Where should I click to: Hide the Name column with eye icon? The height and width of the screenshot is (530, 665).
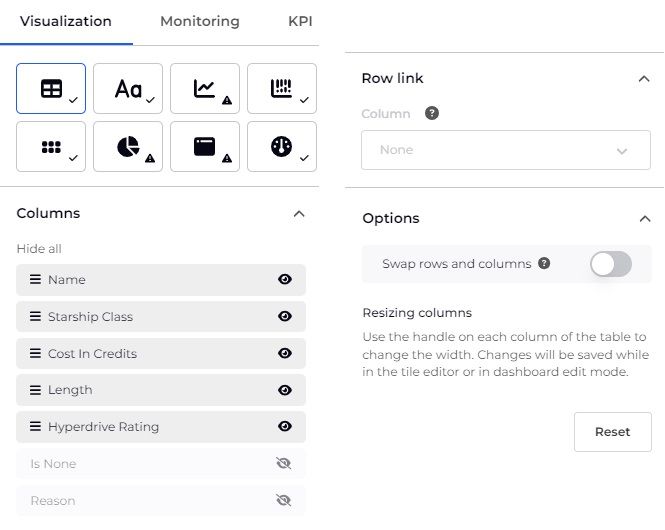[285, 279]
